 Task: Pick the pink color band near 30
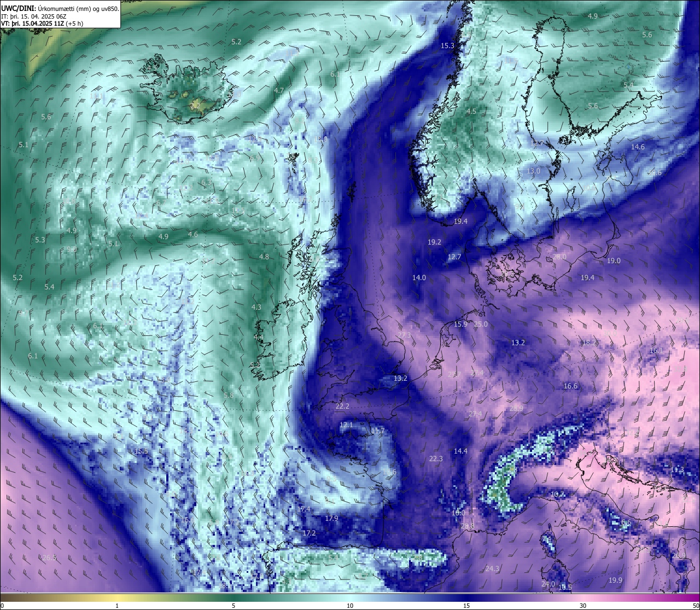tap(583, 597)
